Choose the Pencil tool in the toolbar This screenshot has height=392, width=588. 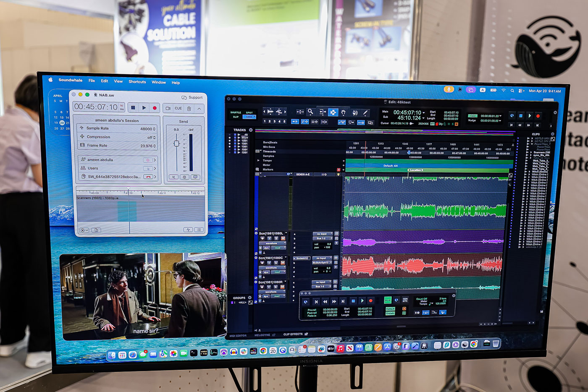point(365,113)
